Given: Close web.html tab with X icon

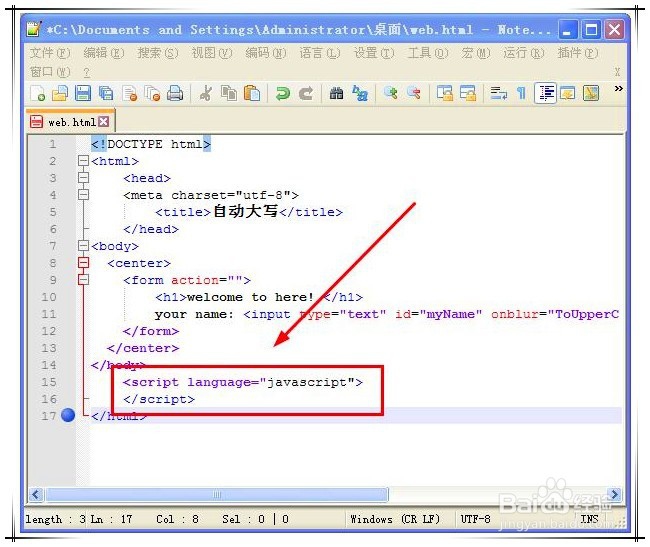Looking at the screenshot, I should [x=104, y=122].
